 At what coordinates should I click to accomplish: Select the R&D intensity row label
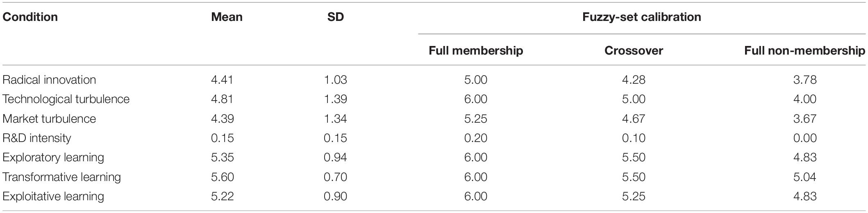tap(36, 138)
